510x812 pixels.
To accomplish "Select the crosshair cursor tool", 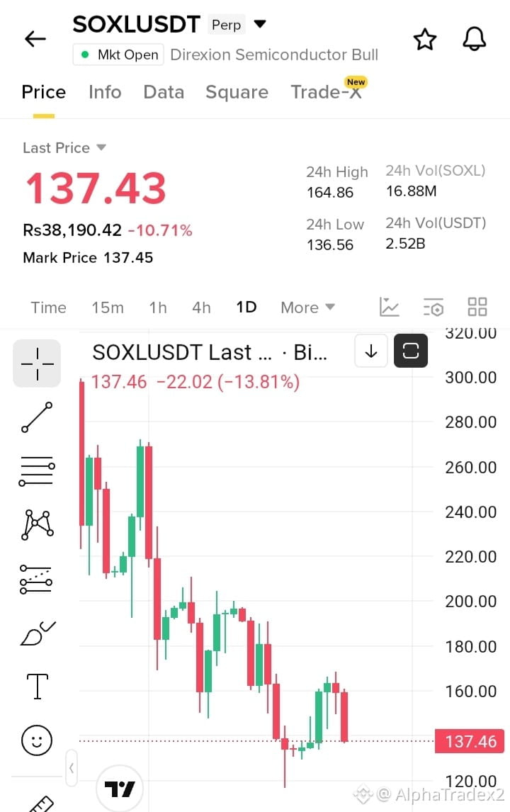I will tap(37, 363).
